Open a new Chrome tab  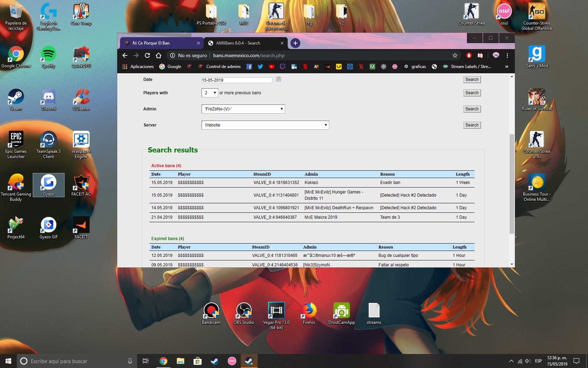coord(295,43)
